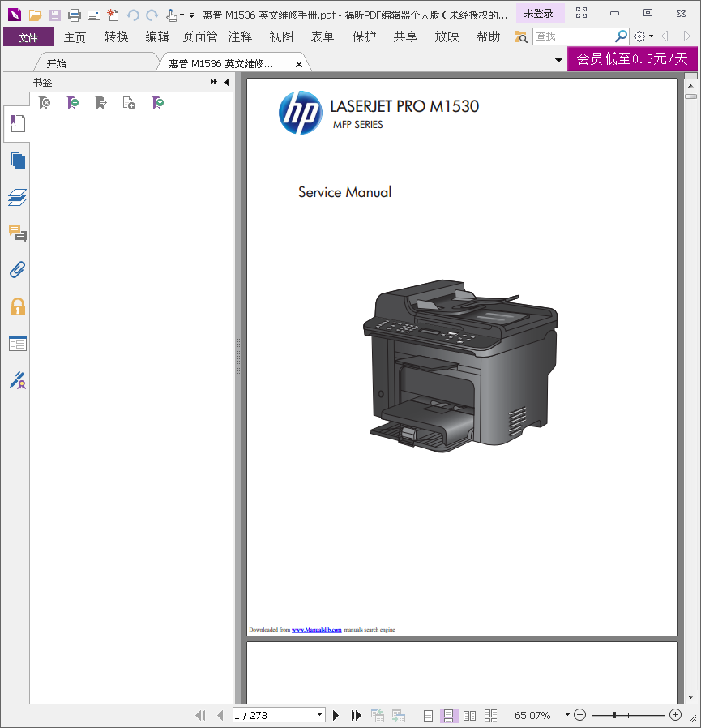Open the 注释 ribbon tab
Screen dimensions: 701x728
coord(240,36)
